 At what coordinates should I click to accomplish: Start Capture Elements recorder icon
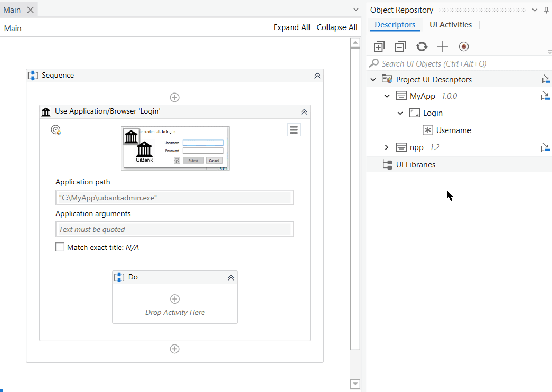point(464,46)
